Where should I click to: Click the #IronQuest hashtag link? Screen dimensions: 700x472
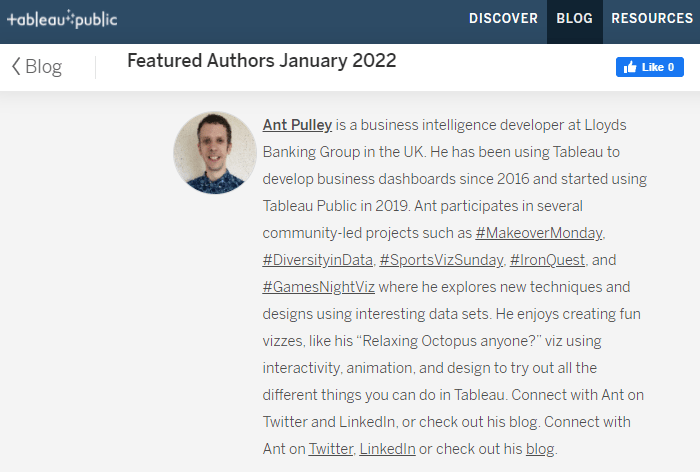[546, 260]
